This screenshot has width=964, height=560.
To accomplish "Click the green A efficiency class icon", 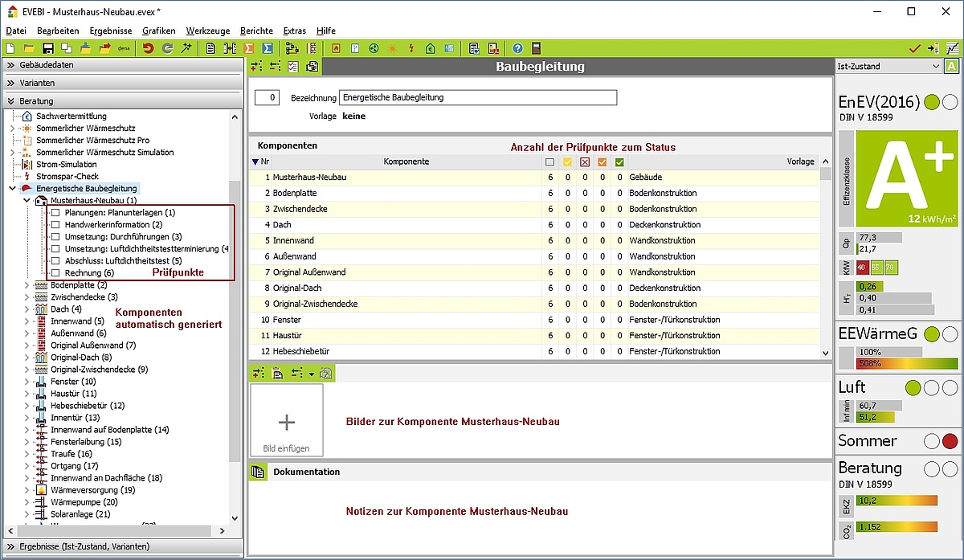I will coord(952,67).
